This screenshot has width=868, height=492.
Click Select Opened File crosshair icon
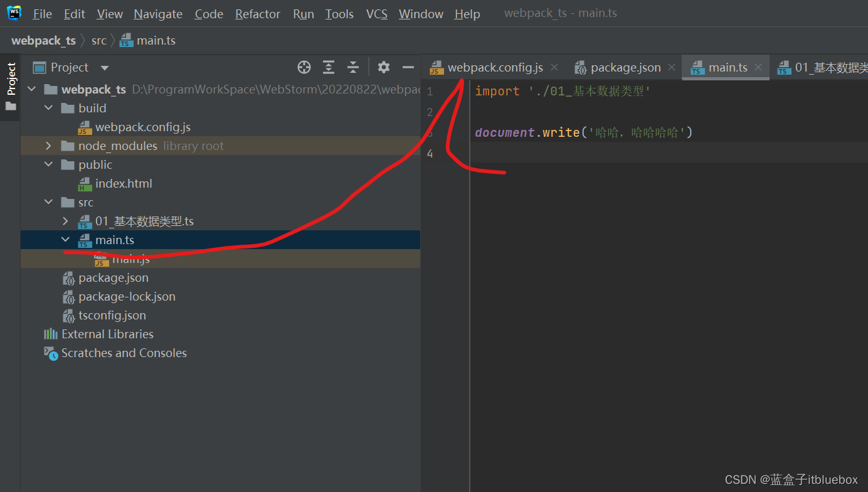pyautogui.click(x=304, y=67)
